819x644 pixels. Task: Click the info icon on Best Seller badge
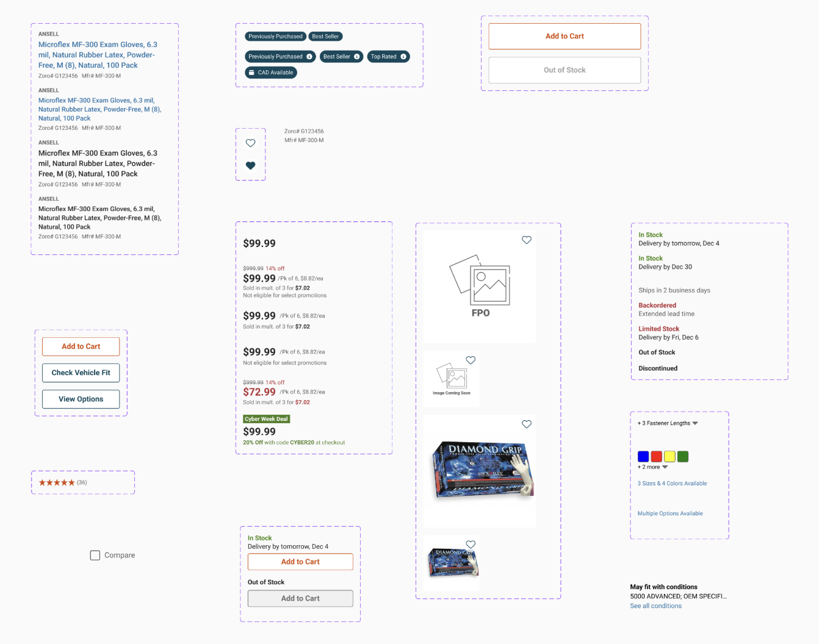pos(356,57)
